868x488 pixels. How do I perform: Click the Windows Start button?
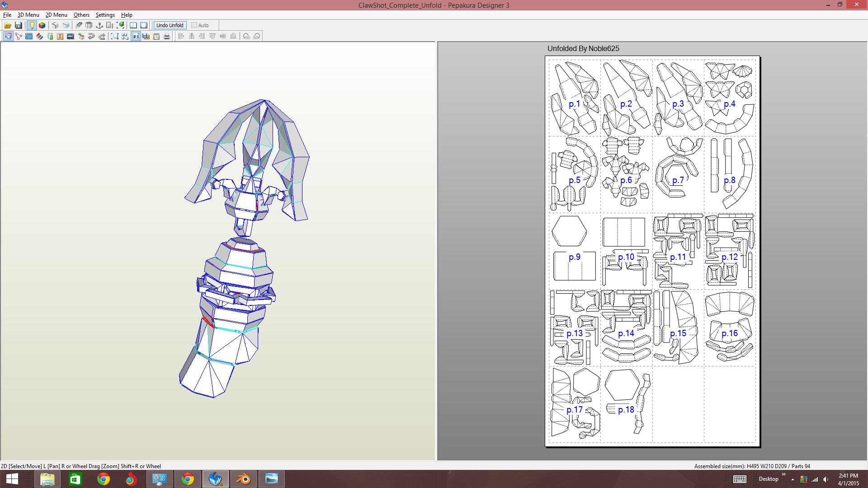coord(12,479)
